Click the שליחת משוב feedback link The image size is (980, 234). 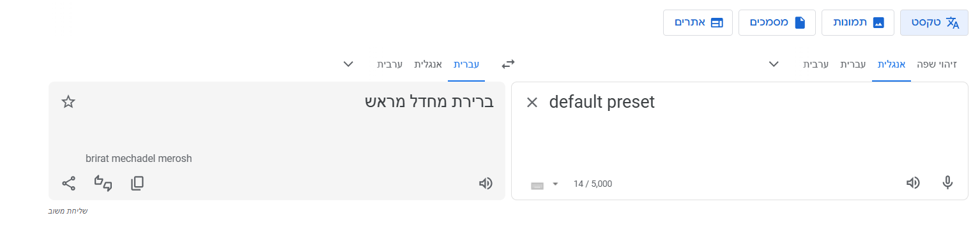68,211
